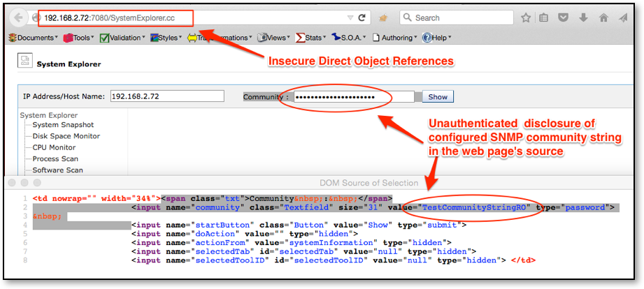Open the Documents toolbar dropdown
Viewport: 644px width, 289px height.
[x=34, y=38]
